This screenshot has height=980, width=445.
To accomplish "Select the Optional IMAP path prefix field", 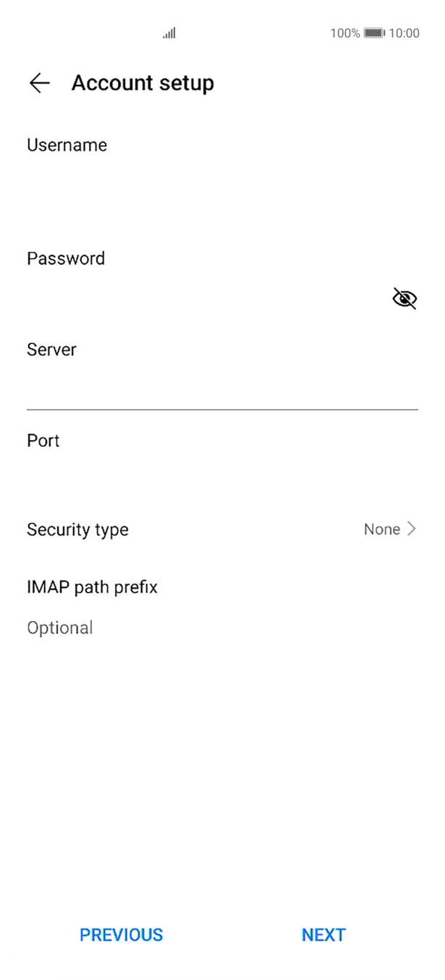I will [217, 627].
